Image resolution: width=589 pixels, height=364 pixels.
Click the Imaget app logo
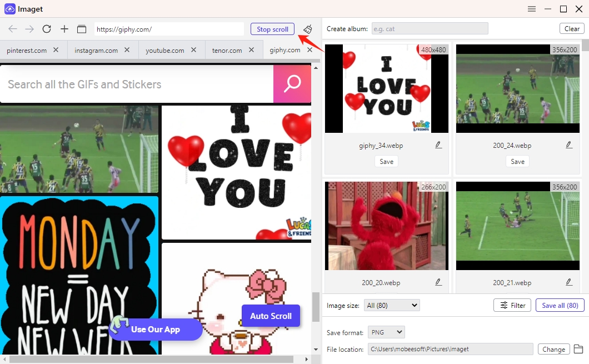10,9
